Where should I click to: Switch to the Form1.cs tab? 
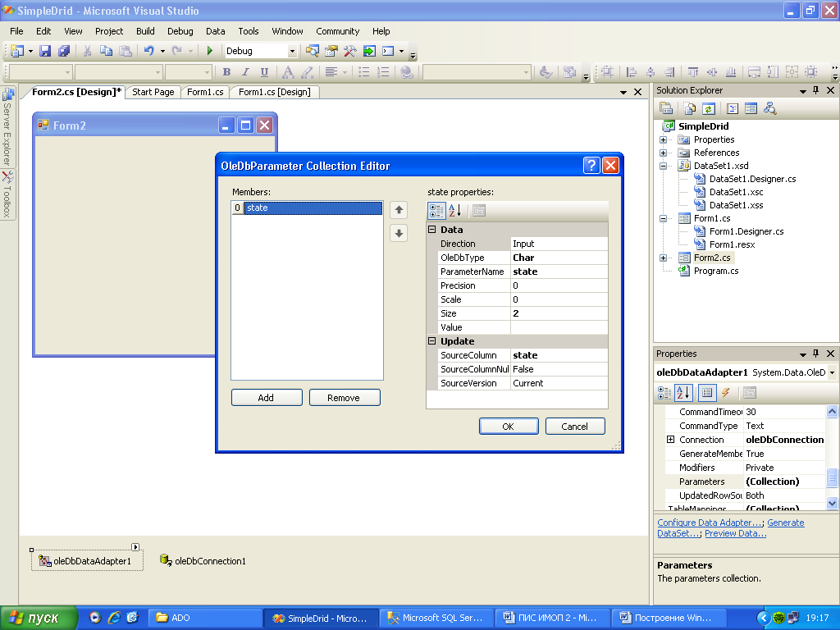click(x=205, y=92)
